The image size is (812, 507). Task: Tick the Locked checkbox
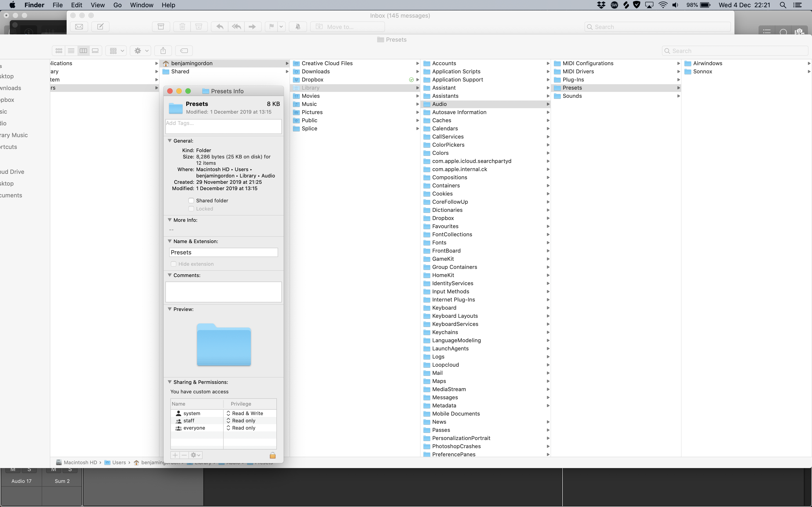coord(191,208)
